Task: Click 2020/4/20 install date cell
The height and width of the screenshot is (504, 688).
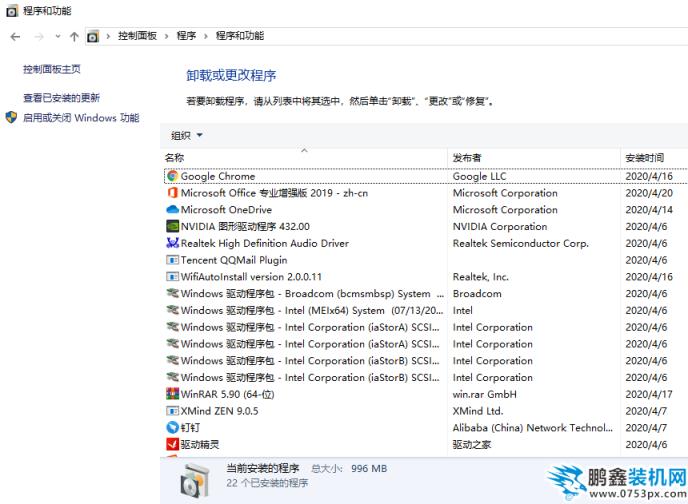Action: pos(649,193)
